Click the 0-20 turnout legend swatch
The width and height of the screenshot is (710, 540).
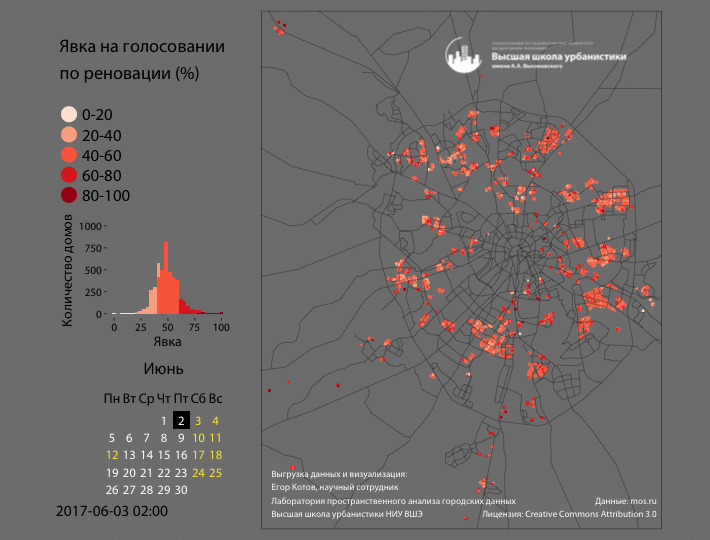pyautogui.click(x=69, y=114)
